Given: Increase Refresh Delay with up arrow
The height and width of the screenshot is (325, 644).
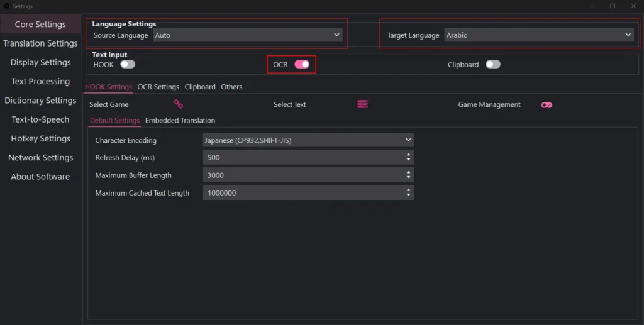Looking at the screenshot, I should [x=408, y=155].
